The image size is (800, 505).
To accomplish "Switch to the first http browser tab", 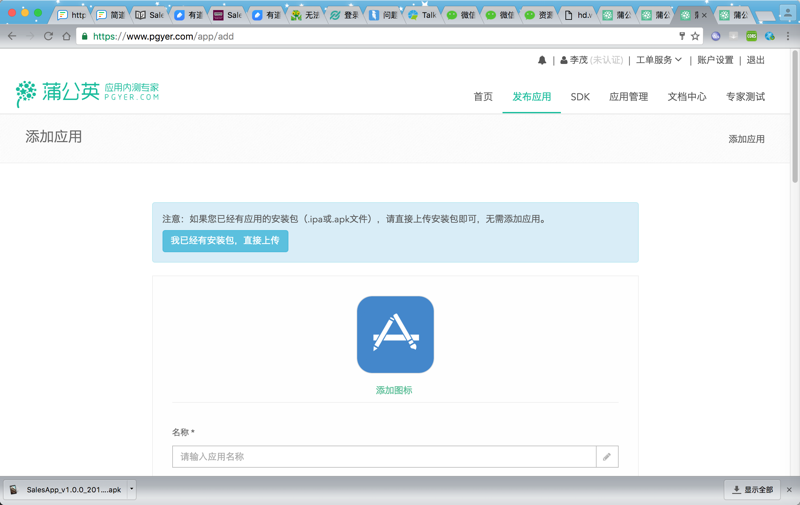I will pos(72,15).
